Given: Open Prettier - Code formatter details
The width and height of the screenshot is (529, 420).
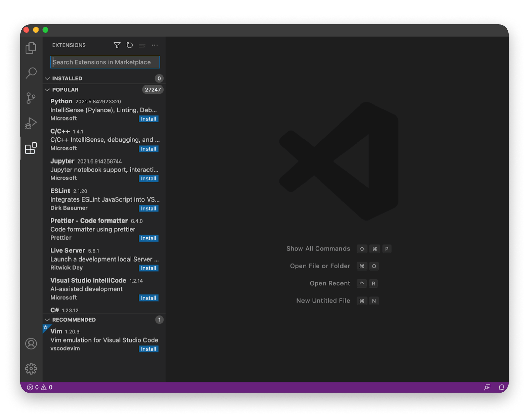Looking at the screenshot, I should point(104,229).
